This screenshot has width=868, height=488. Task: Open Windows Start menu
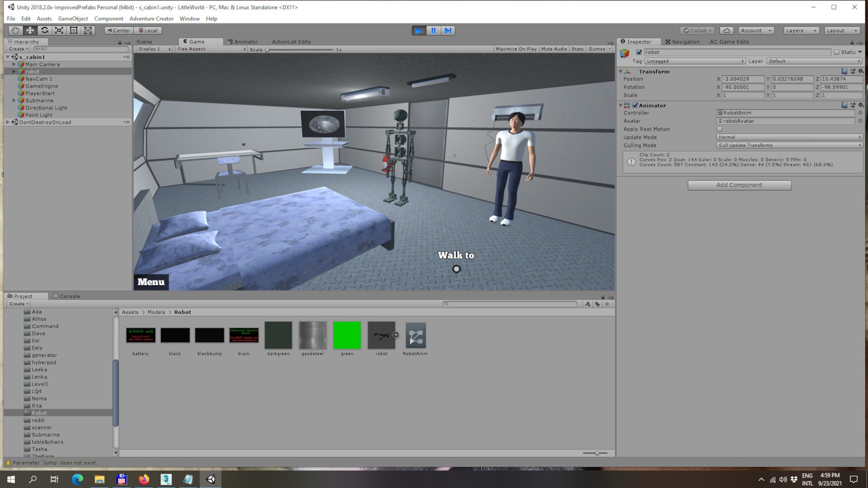point(11,479)
